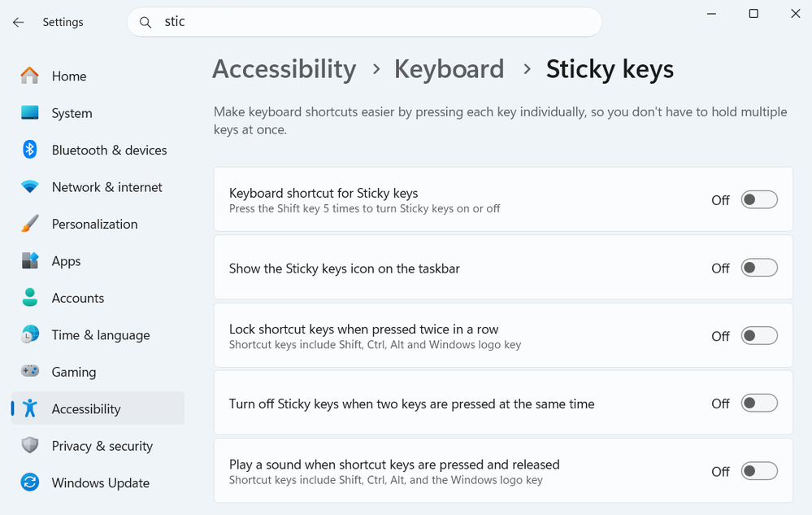Switch on Turn off Sticky keys when two keys pressed
Screen dimensions: 812x515
coord(759,404)
